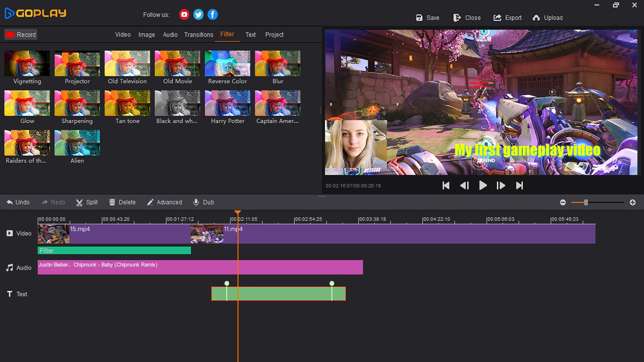Upload the video
The height and width of the screenshot is (362, 644).
[x=547, y=18]
